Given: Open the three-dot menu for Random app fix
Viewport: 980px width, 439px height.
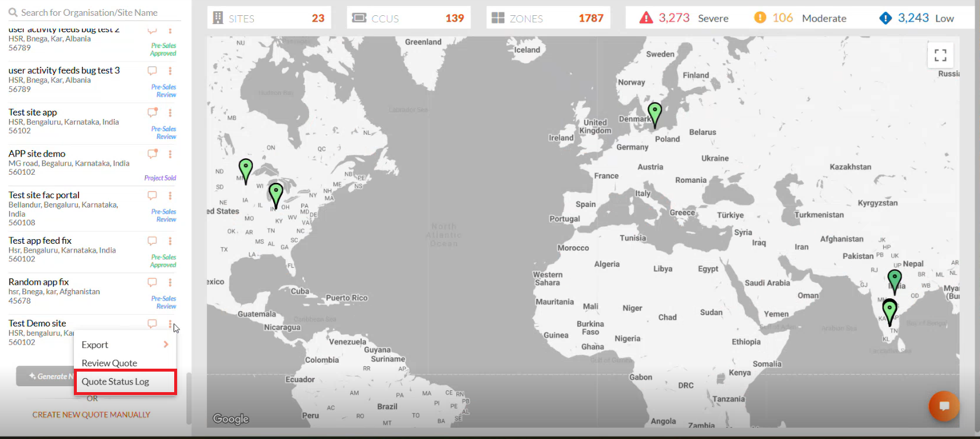Looking at the screenshot, I should point(170,283).
